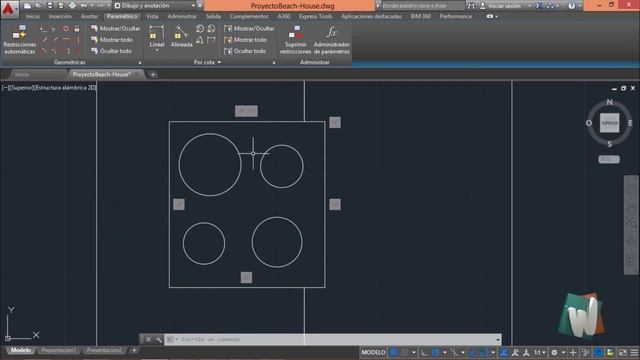Click the plus annotation monitor icon in status bar

point(573,352)
